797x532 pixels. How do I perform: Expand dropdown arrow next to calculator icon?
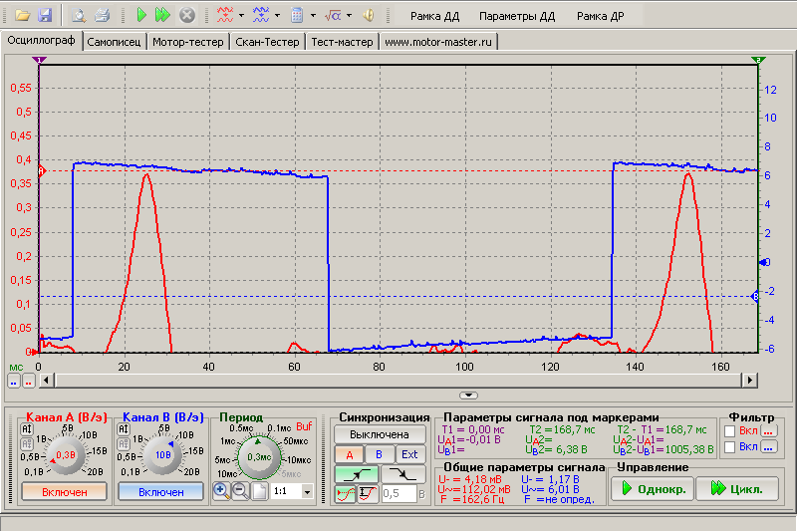(313, 15)
